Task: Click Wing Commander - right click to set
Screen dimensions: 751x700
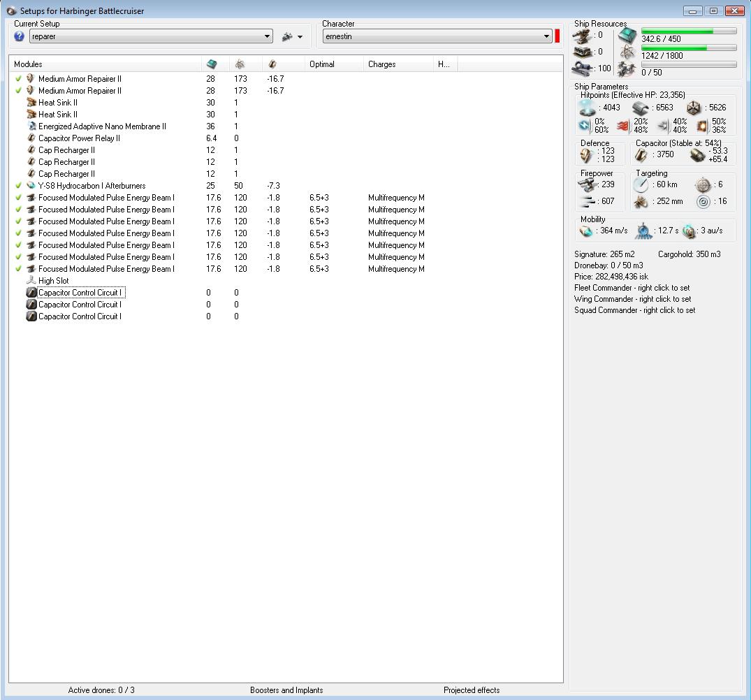Action: pos(633,299)
